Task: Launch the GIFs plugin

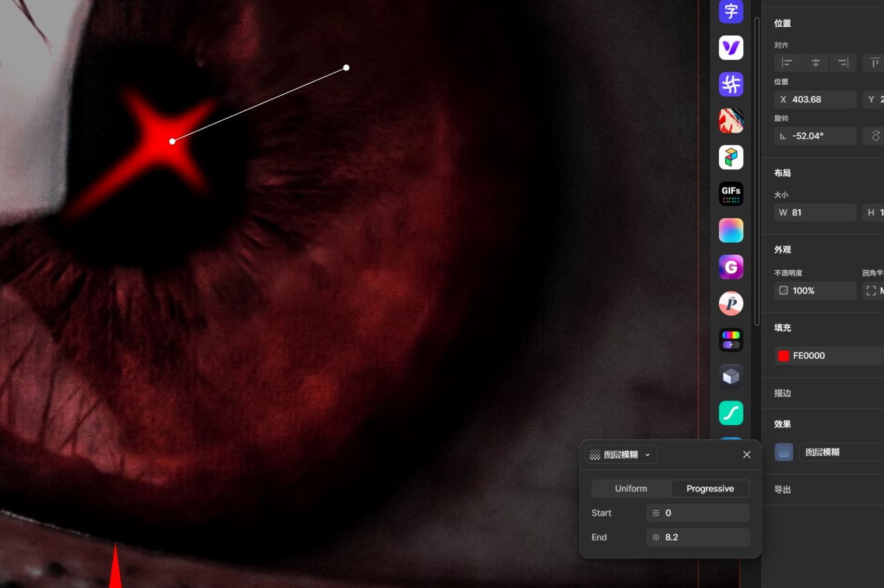Action: pyautogui.click(x=731, y=194)
